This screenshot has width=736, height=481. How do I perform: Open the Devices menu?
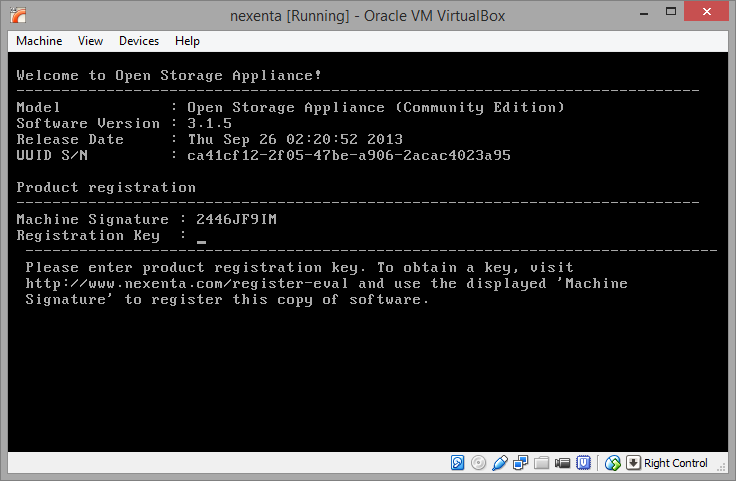[139, 41]
